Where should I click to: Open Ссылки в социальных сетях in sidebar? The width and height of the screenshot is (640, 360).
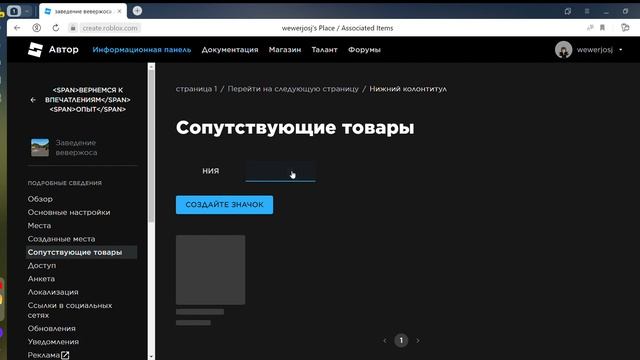tap(70, 310)
